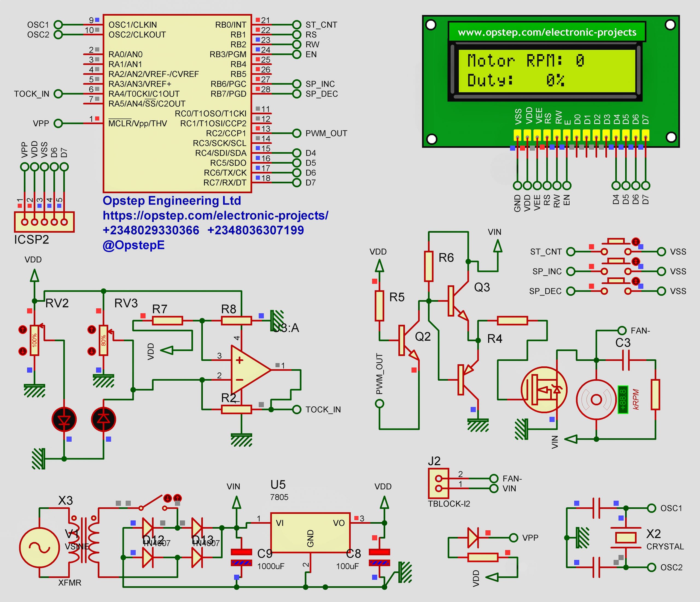700x602 pixels.
Task: Decrement RV3 using its down arrow
Action: coord(92,352)
